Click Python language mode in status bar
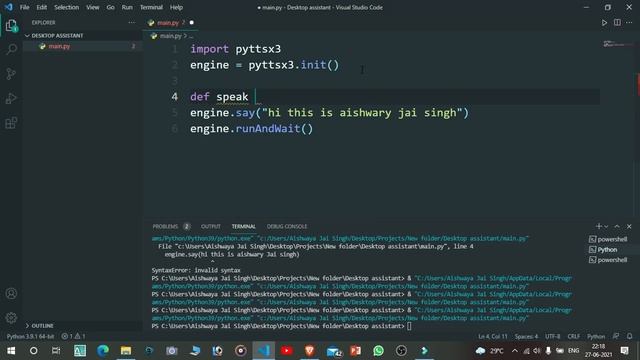640x360 pixels. pyautogui.click(x=596, y=336)
